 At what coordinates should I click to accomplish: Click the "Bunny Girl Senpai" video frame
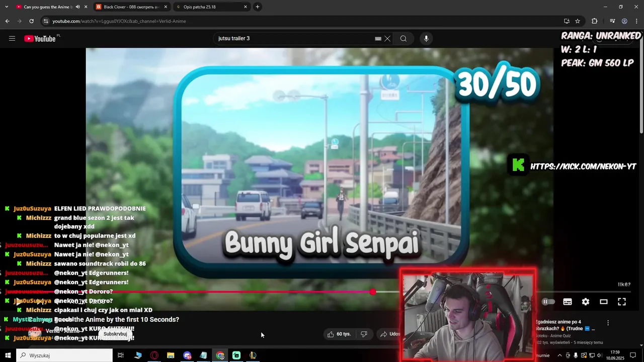click(322, 171)
